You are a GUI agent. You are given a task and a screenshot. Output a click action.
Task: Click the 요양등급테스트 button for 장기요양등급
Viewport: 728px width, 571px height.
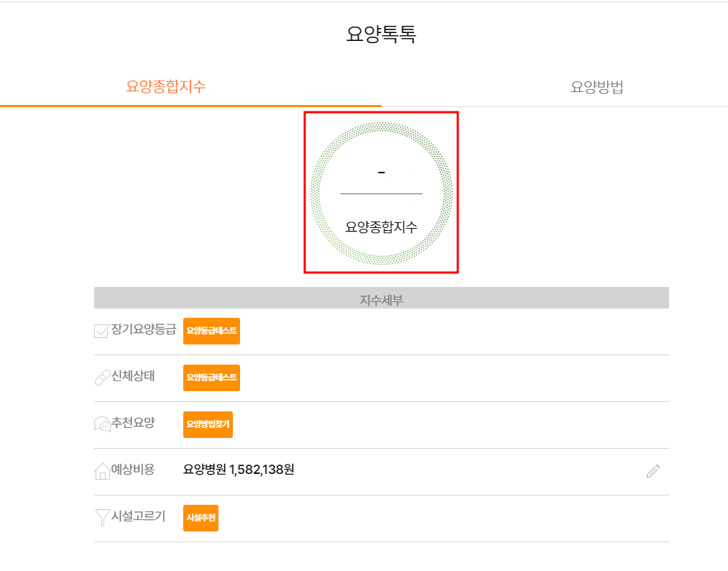tap(211, 331)
